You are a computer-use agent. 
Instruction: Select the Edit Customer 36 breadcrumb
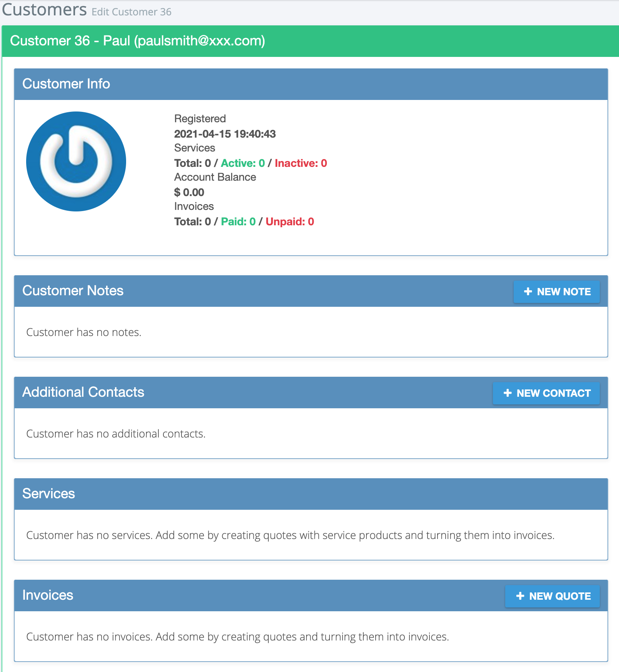pos(131,12)
